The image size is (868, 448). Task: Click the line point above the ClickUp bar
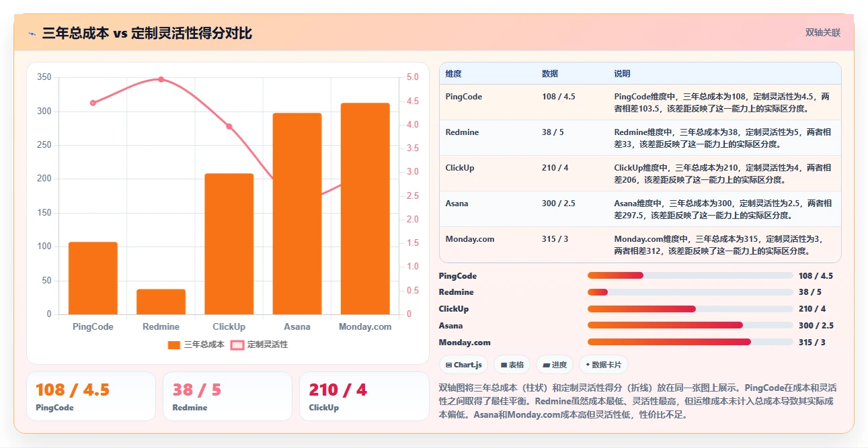[x=229, y=126]
